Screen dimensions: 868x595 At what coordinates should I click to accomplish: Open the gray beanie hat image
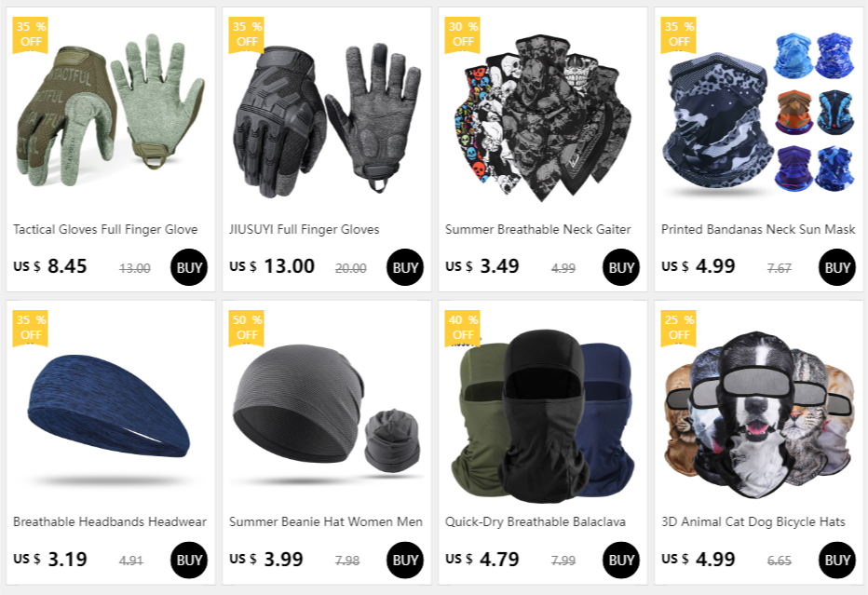point(327,409)
